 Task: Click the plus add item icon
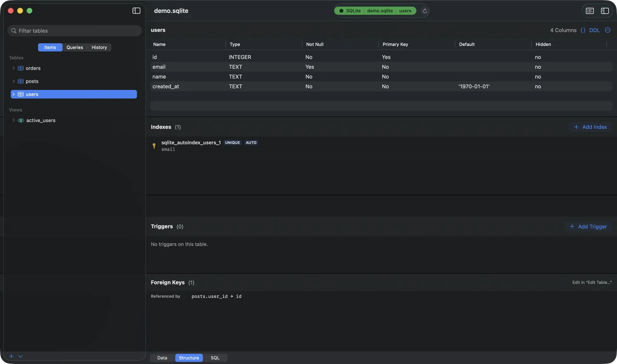11,356
